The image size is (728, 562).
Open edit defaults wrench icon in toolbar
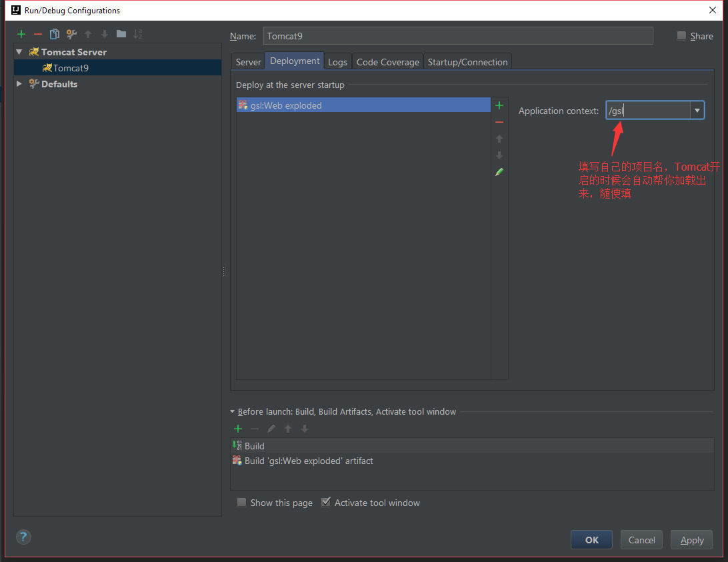(x=71, y=34)
